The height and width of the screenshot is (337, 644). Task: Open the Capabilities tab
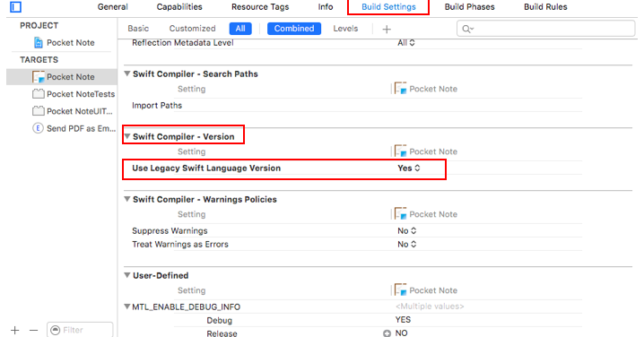pos(179,7)
